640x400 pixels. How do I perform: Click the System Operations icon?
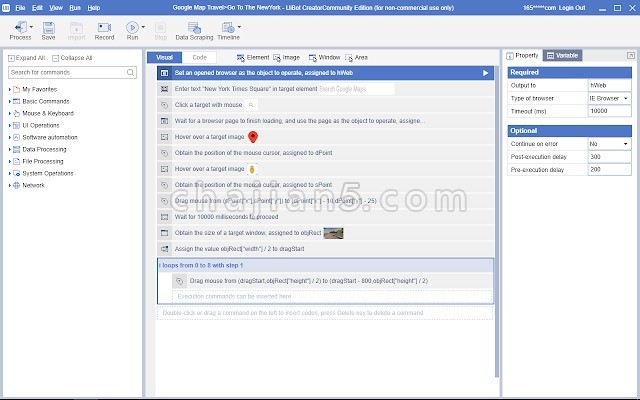[x=16, y=173]
